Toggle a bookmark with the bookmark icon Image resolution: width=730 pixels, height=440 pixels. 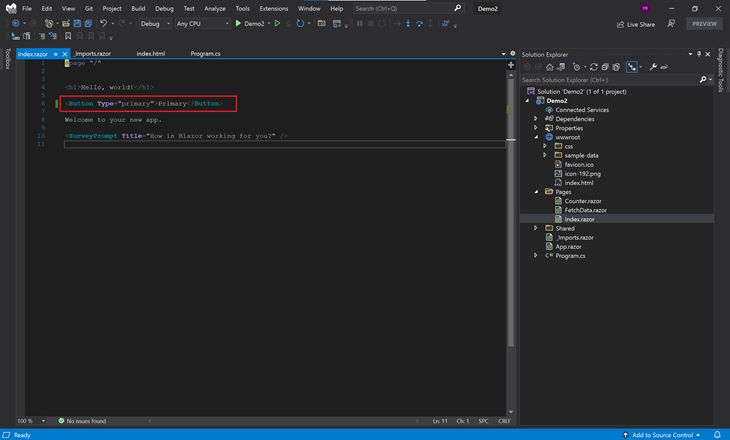[x=68, y=36]
